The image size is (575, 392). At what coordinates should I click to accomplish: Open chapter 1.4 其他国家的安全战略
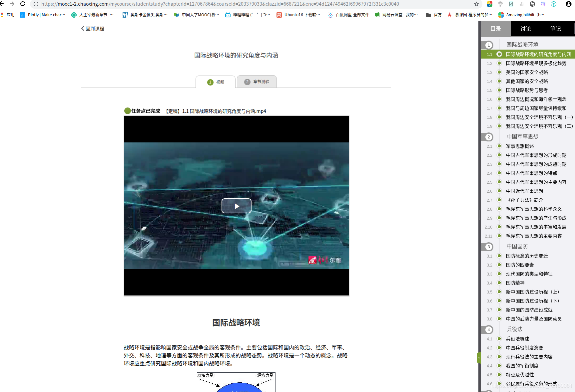pos(528,81)
